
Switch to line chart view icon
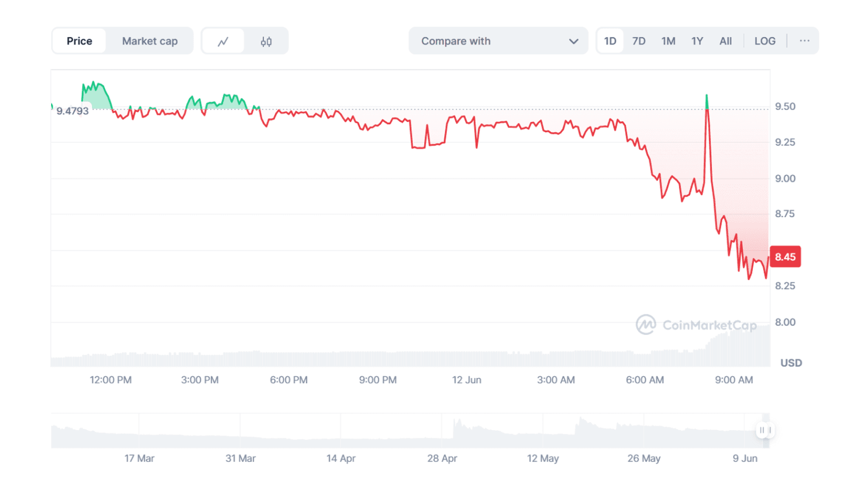coord(223,41)
